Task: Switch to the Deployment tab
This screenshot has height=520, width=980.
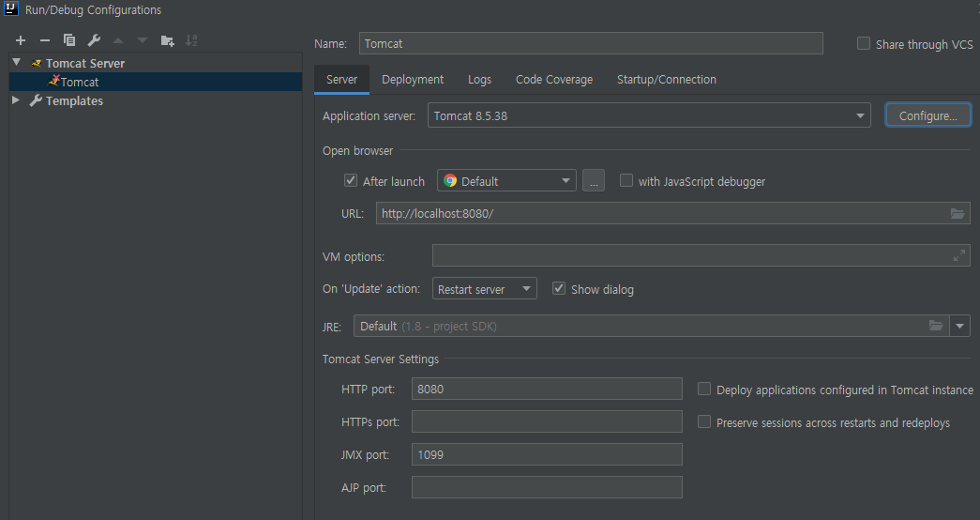Action: pyautogui.click(x=413, y=80)
